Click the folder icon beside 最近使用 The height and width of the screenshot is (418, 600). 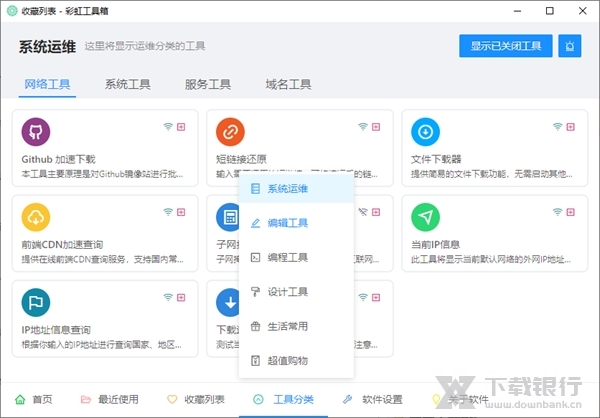pyautogui.click(x=86, y=400)
